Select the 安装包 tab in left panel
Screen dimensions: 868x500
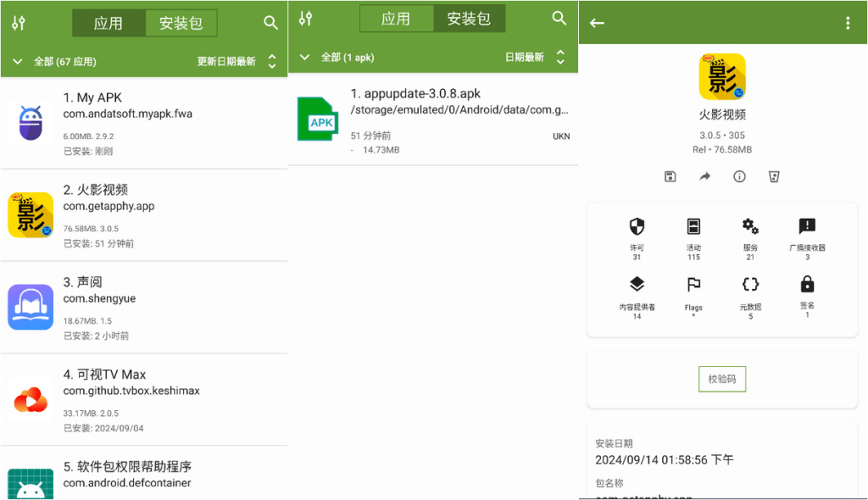pyautogui.click(x=181, y=23)
